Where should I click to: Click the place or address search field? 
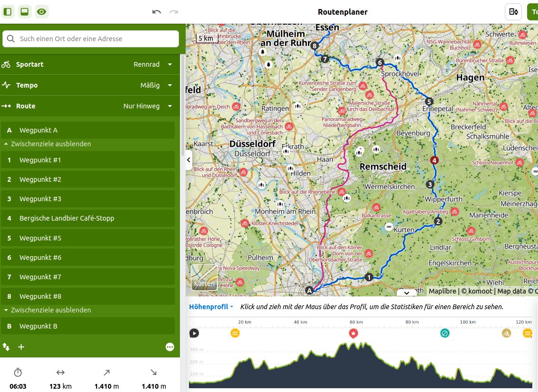coord(91,39)
